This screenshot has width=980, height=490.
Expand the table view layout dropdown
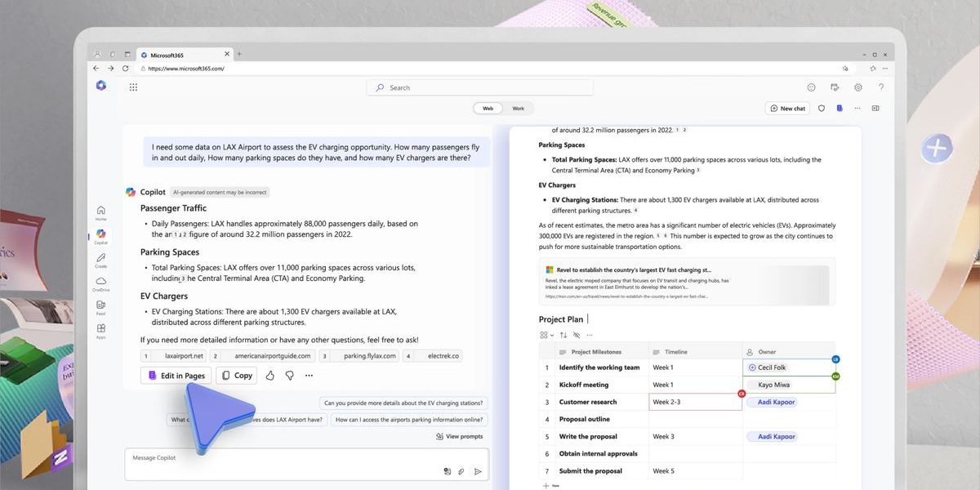(546, 335)
